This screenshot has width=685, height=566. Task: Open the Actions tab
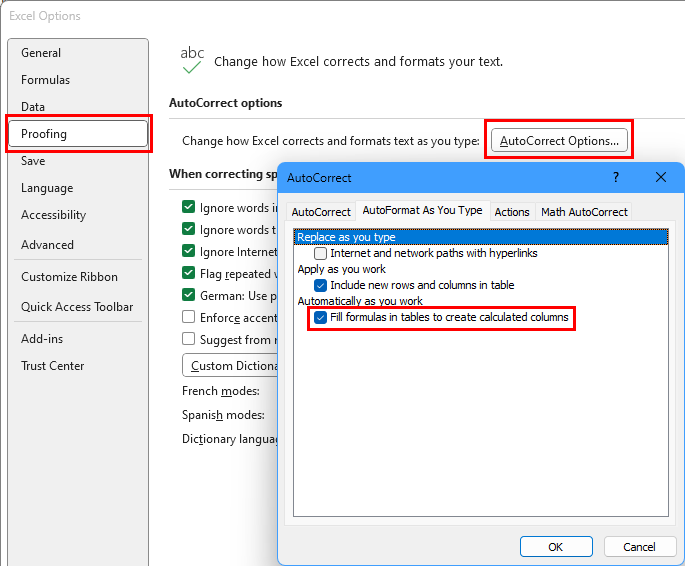pos(512,212)
